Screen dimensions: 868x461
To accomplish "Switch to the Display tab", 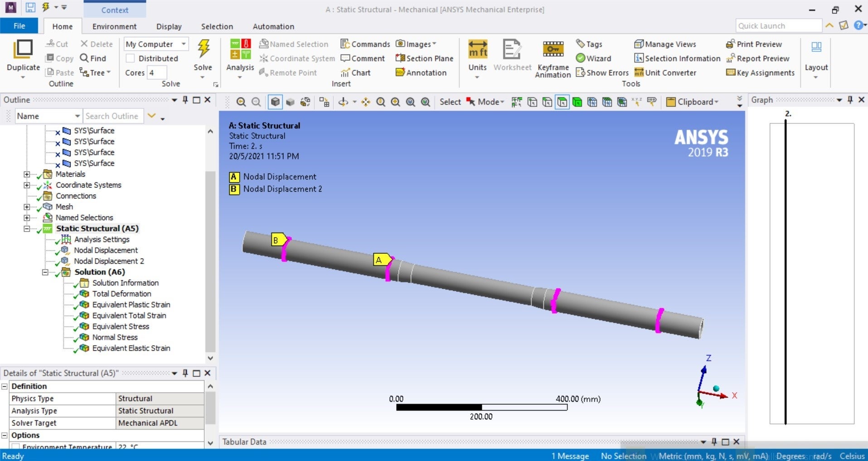I will coord(169,26).
